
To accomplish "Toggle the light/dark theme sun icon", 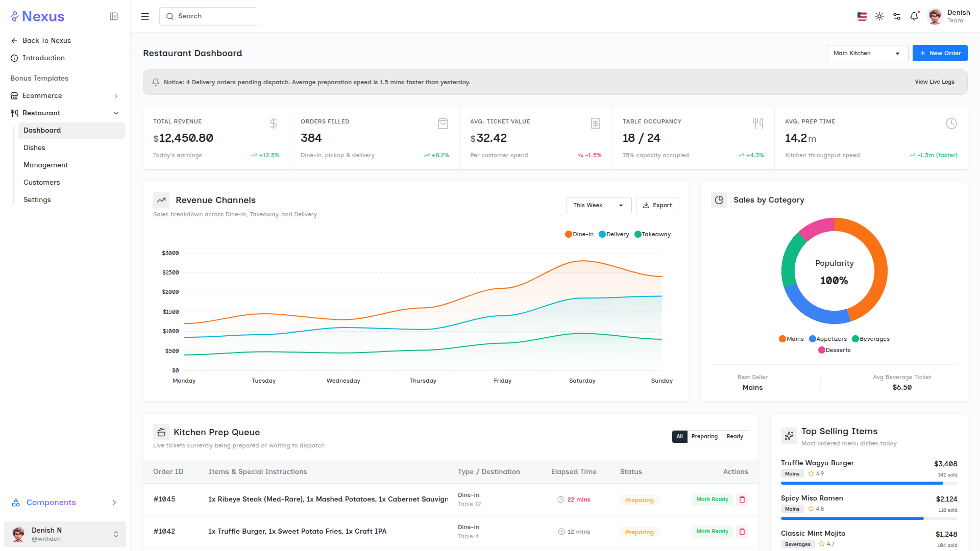I will point(879,16).
